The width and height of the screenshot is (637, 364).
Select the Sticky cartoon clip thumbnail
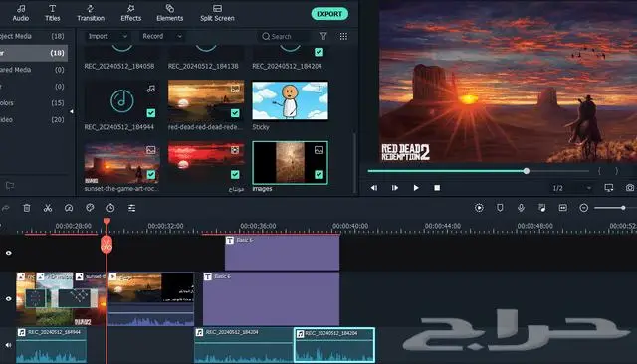(290, 100)
